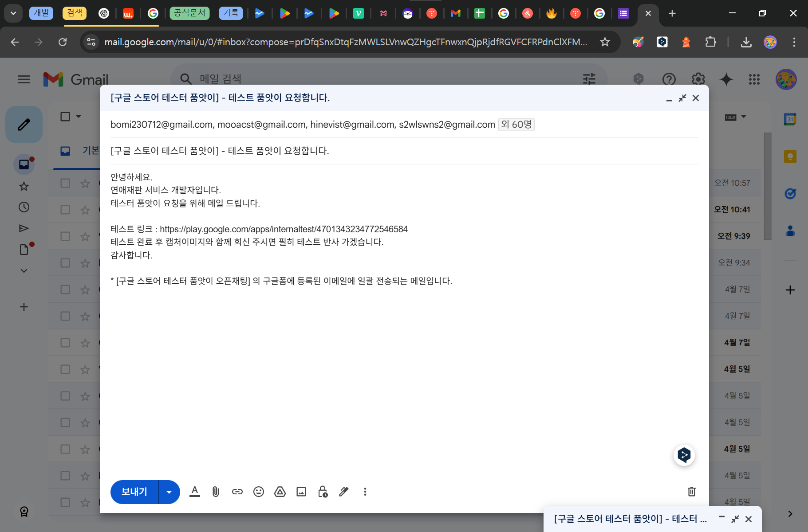Open Sent mail in left sidebar
This screenshot has width=808, height=532.
pyautogui.click(x=24, y=228)
